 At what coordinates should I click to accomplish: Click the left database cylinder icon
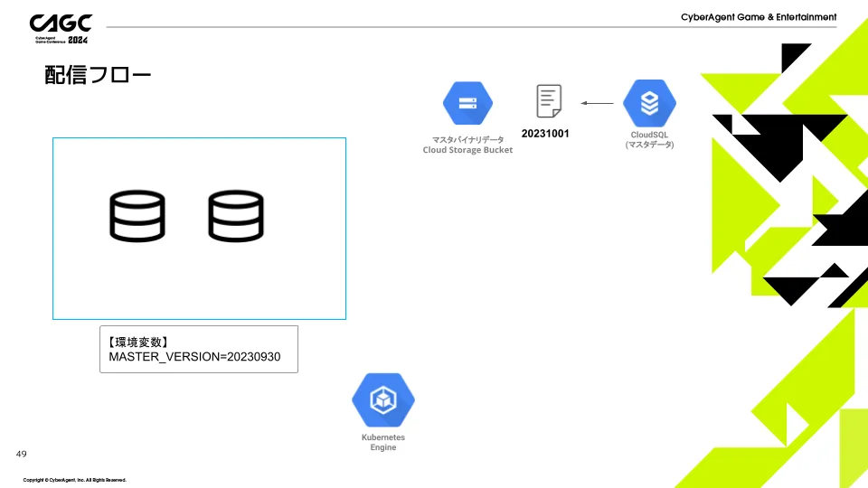(x=137, y=216)
